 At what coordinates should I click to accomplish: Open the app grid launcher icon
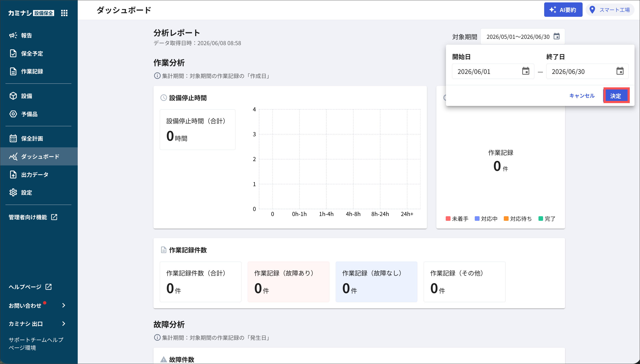[x=64, y=13]
